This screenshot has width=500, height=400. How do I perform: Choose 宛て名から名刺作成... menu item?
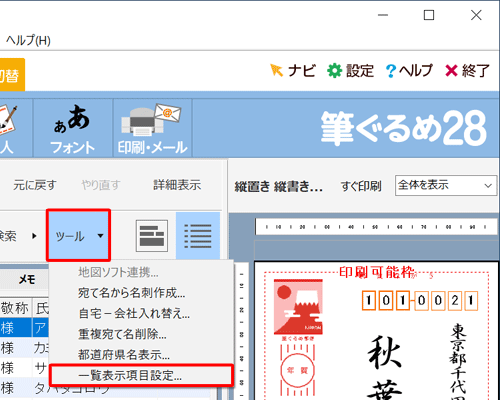pos(132,293)
